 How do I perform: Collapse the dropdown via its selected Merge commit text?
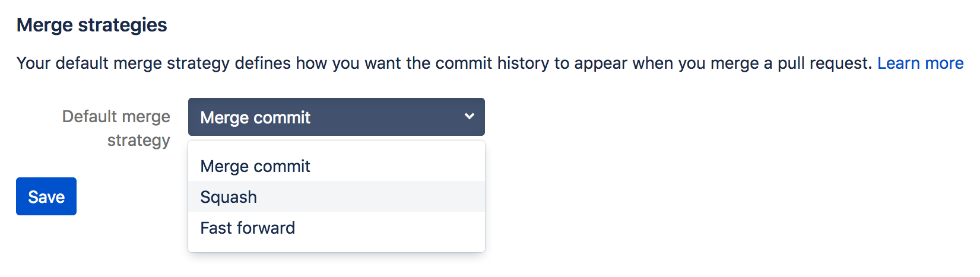click(255, 117)
